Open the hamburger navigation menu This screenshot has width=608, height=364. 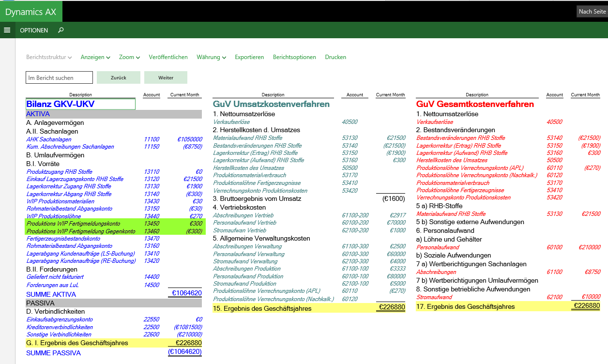pos(7,30)
